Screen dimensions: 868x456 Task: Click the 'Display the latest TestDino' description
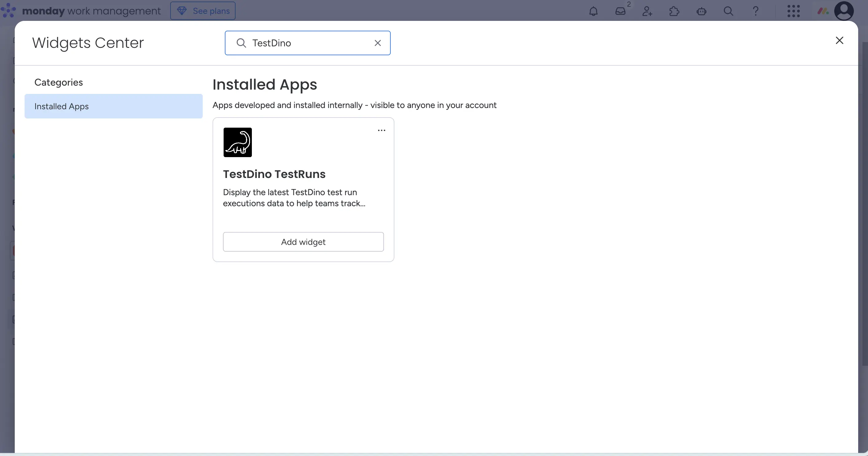click(294, 198)
